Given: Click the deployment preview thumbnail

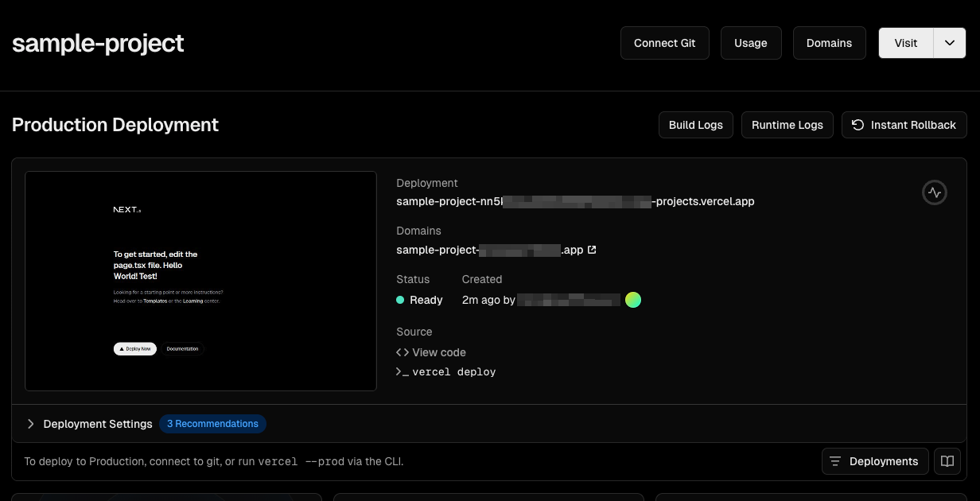Looking at the screenshot, I should 200,281.
